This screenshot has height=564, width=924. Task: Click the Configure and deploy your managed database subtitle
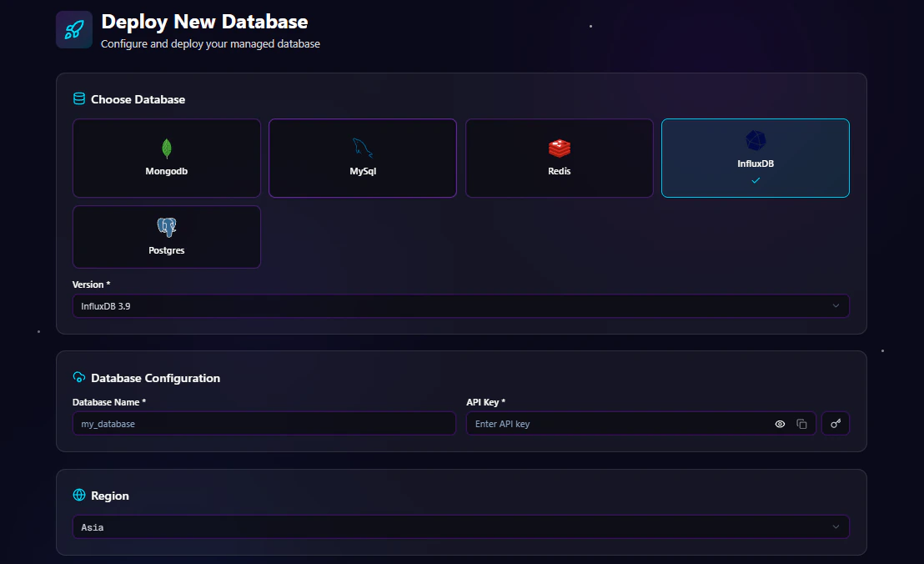210,43
